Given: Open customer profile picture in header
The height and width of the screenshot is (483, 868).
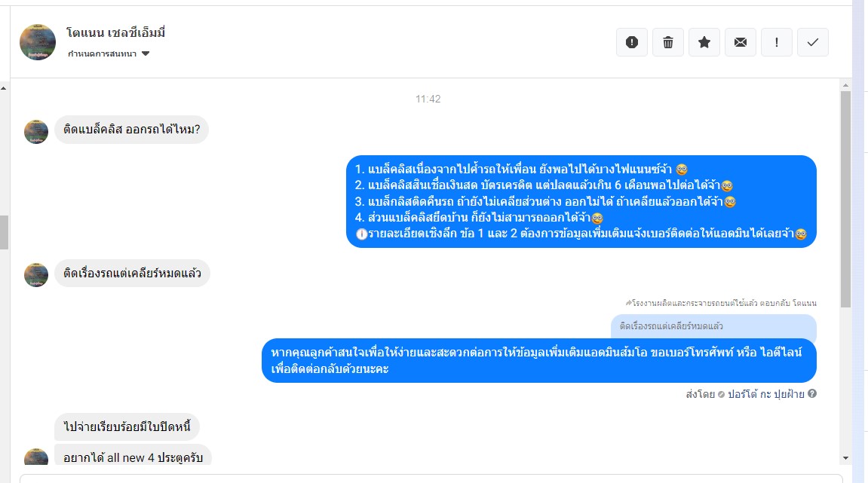Looking at the screenshot, I should (x=38, y=42).
